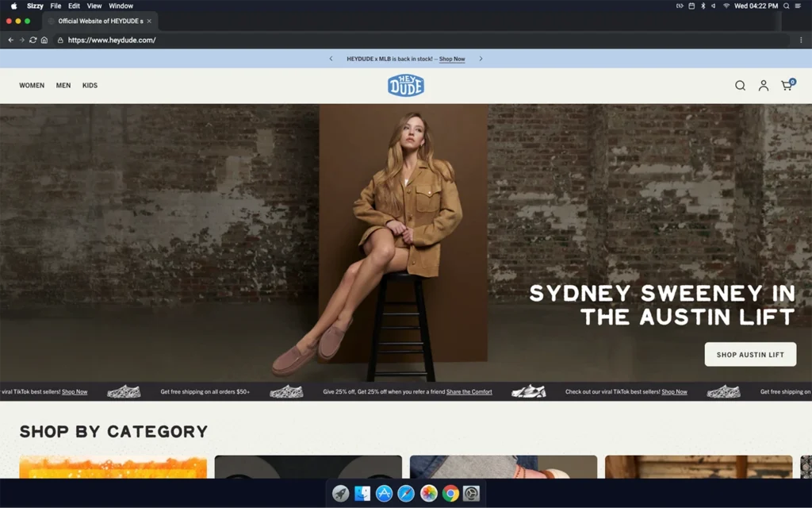This screenshot has width=812, height=508.
Task: Launch Chrome from the dock
Action: tap(450, 494)
